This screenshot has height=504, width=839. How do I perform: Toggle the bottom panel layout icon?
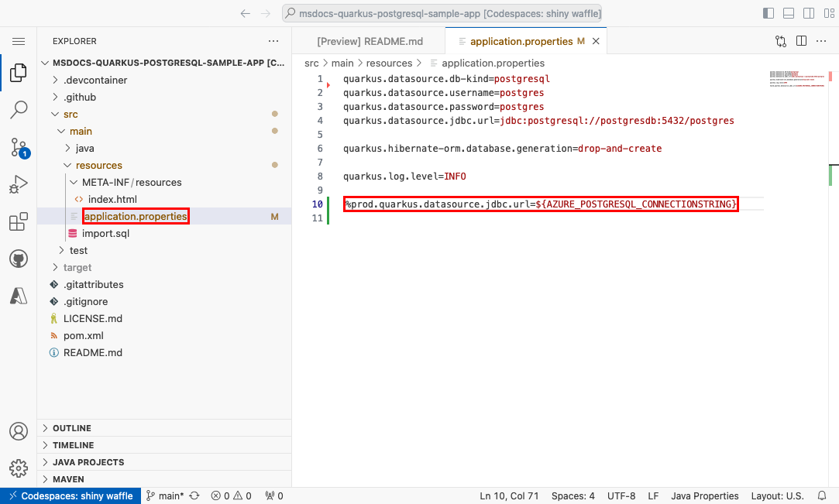point(788,13)
